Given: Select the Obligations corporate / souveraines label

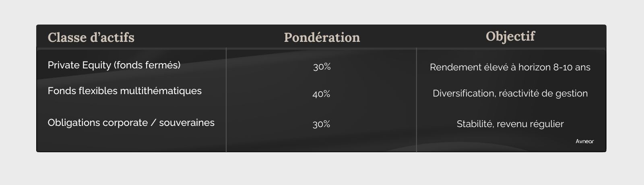Looking at the screenshot, I should (x=131, y=123).
